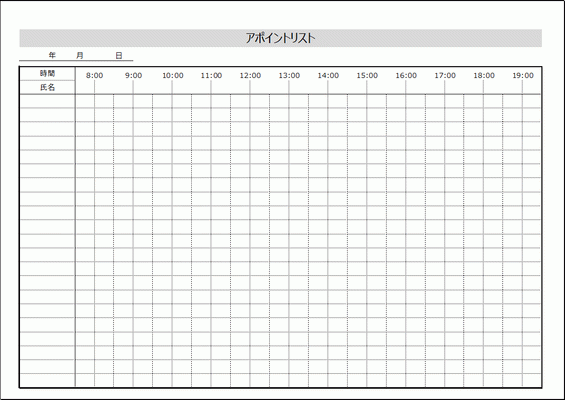This screenshot has height=400, width=565.
Task: Select the 14:00 time column header
Action: 328,75
